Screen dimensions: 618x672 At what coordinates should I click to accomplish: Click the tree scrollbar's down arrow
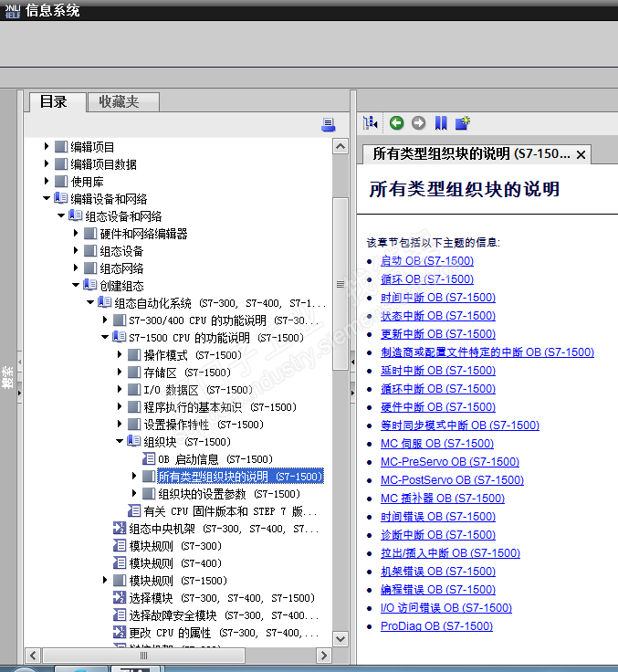pyautogui.click(x=340, y=639)
